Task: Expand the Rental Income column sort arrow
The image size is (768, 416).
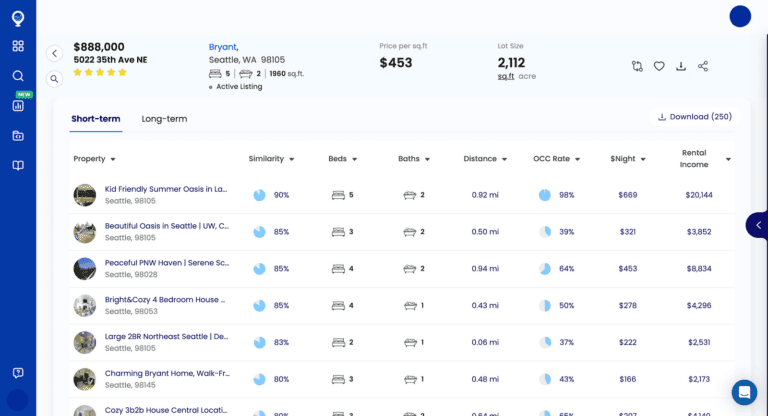Action: (x=728, y=159)
